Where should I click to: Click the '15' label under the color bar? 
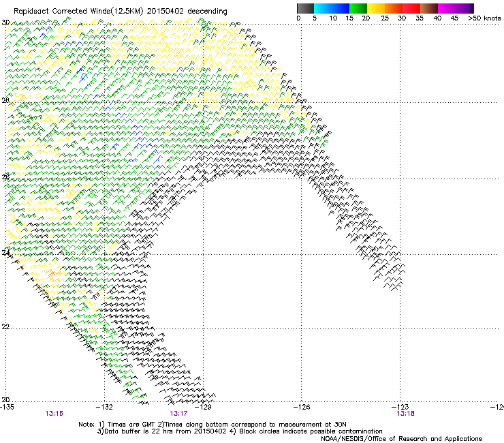pyautogui.click(x=349, y=18)
